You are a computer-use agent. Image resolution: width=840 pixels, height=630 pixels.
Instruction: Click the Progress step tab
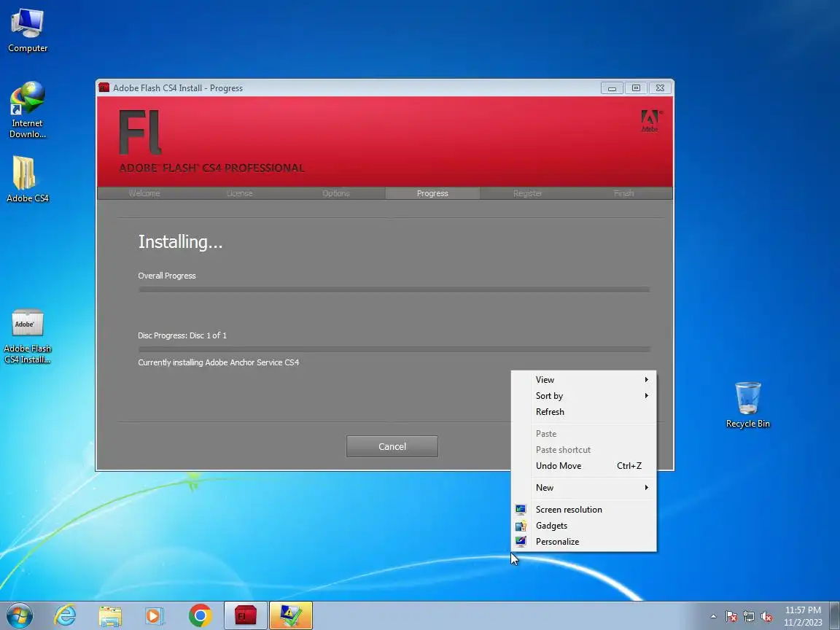(432, 193)
